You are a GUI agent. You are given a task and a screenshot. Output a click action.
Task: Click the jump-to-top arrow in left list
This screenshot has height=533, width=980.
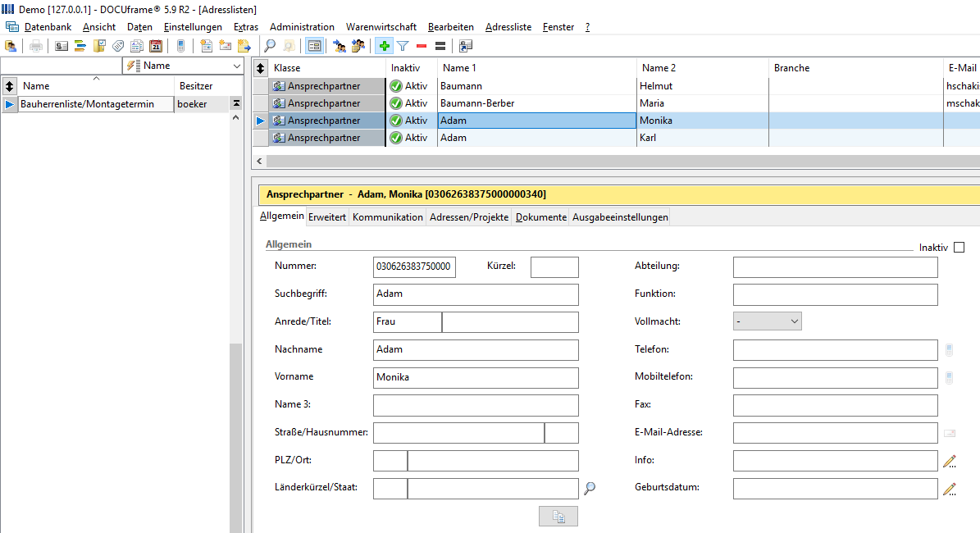point(236,103)
